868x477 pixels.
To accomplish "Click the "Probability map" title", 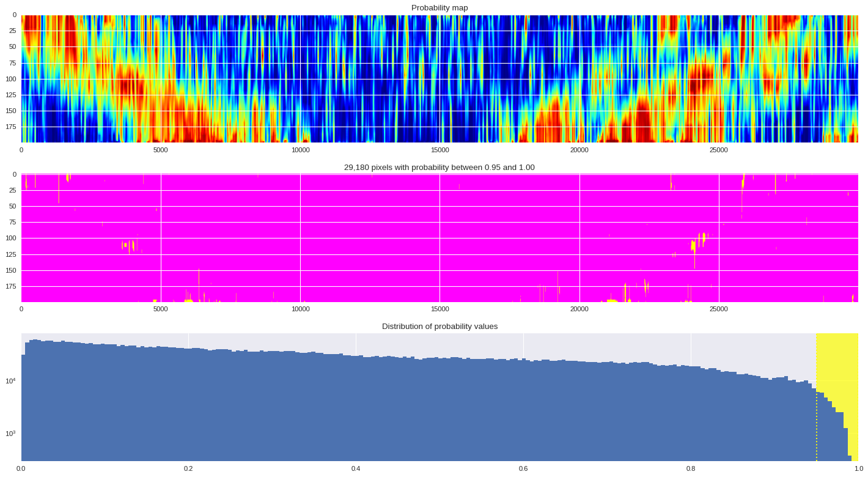I will point(440,8).
